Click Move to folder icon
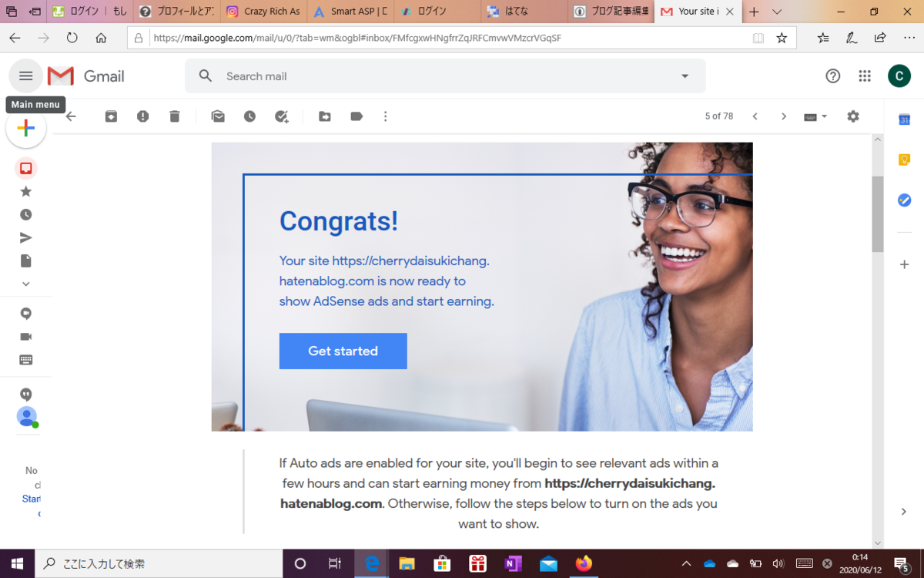Image resolution: width=924 pixels, height=578 pixels. pos(325,116)
